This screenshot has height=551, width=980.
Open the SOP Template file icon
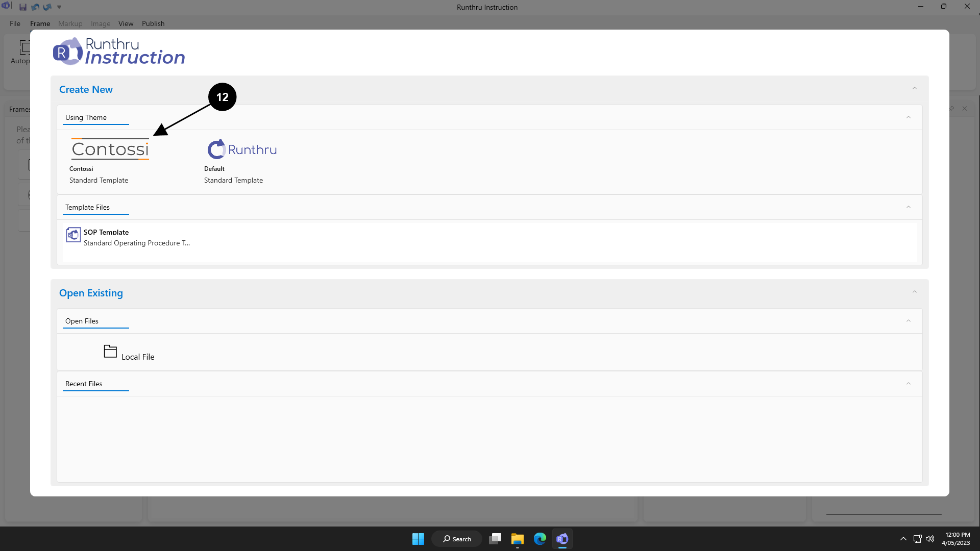(73, 235)
